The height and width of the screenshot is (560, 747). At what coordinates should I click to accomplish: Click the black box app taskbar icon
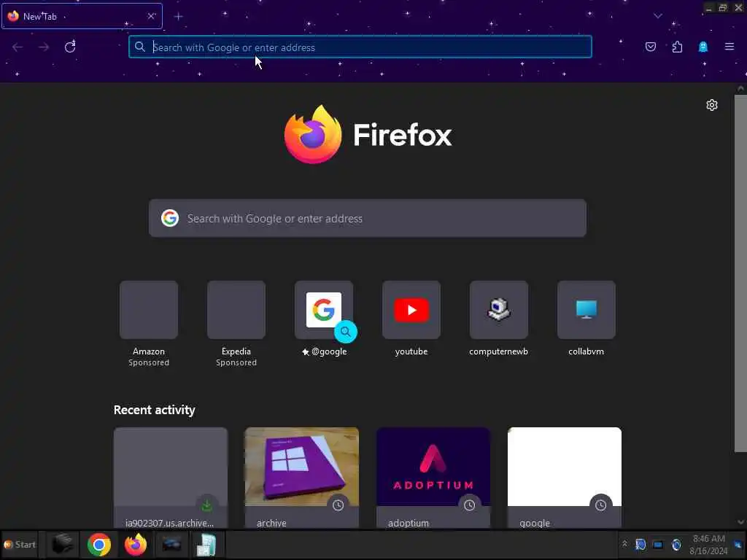[63, 544]
